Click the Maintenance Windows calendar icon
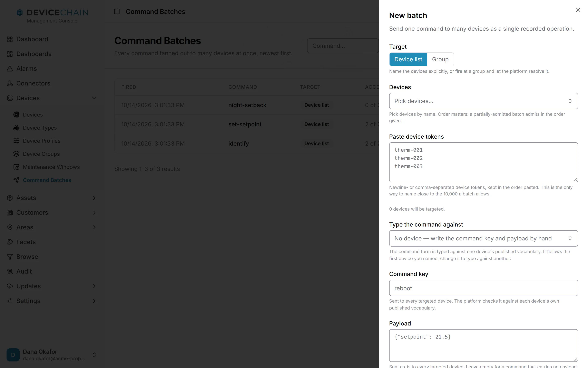The width and height of the screenshot is (588, 368). (16, 167)
